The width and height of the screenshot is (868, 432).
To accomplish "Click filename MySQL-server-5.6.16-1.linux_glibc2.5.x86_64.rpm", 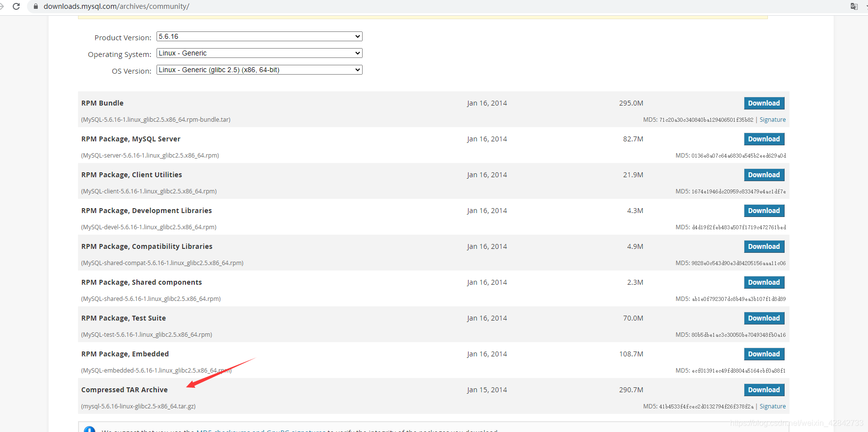I will coord(150,156).
